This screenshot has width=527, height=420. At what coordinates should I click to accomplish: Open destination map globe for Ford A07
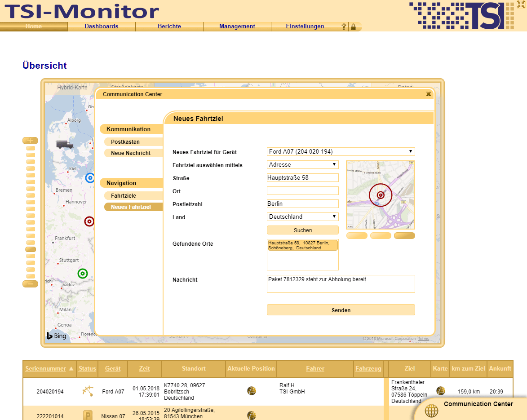(x=441, y=390)
